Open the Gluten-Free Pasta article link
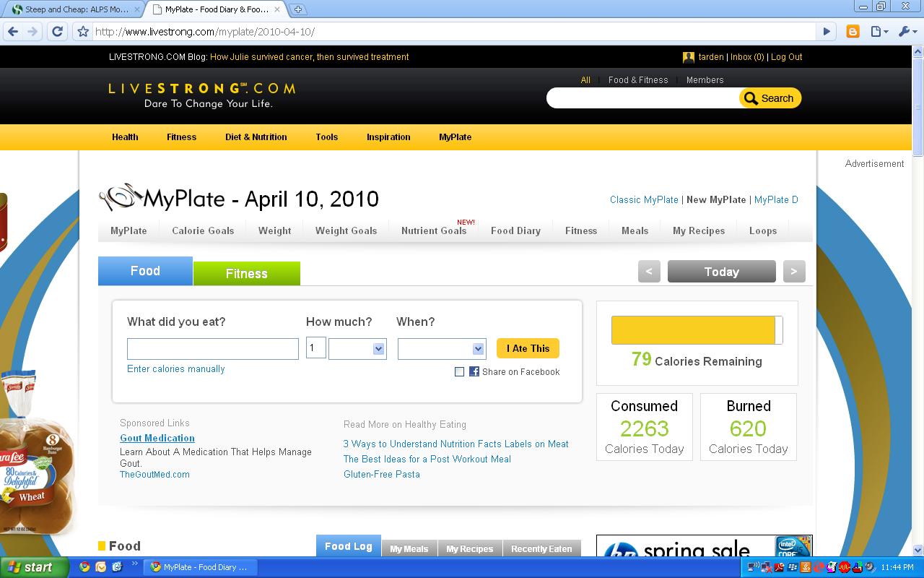924x578 pixels. [382, 474]
